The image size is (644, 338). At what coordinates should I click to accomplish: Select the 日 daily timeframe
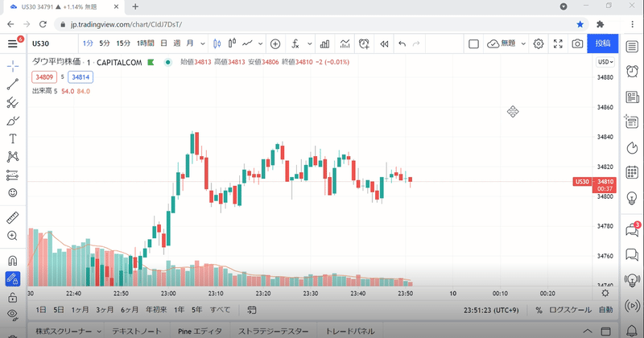point(164,43)
